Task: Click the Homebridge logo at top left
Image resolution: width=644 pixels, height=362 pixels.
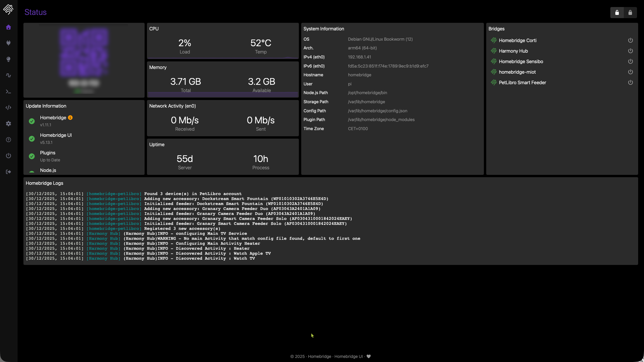Action: tap(8, 9)
